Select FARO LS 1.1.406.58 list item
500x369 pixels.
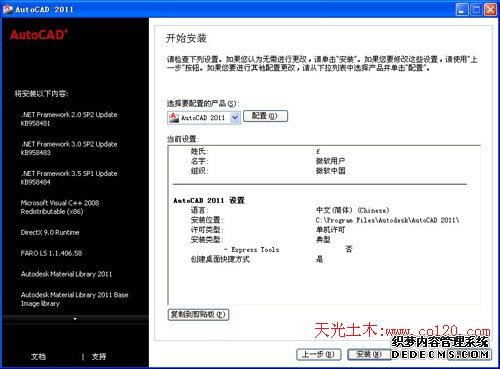point(51,253)
